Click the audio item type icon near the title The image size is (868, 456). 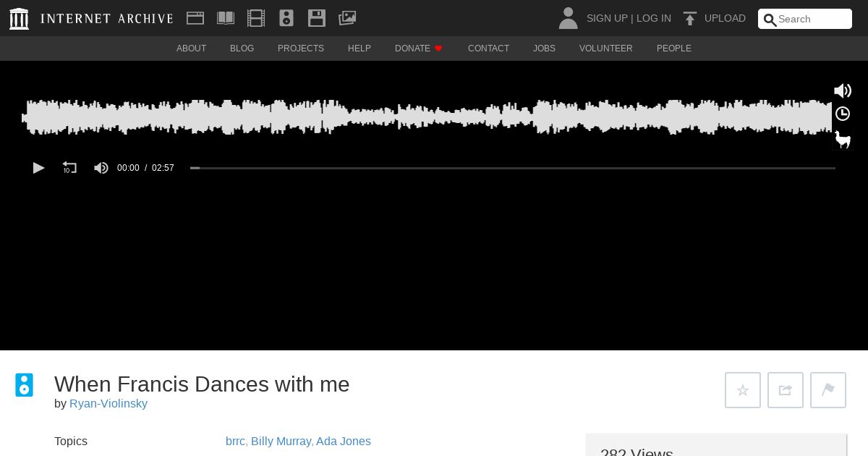(25, 385)
